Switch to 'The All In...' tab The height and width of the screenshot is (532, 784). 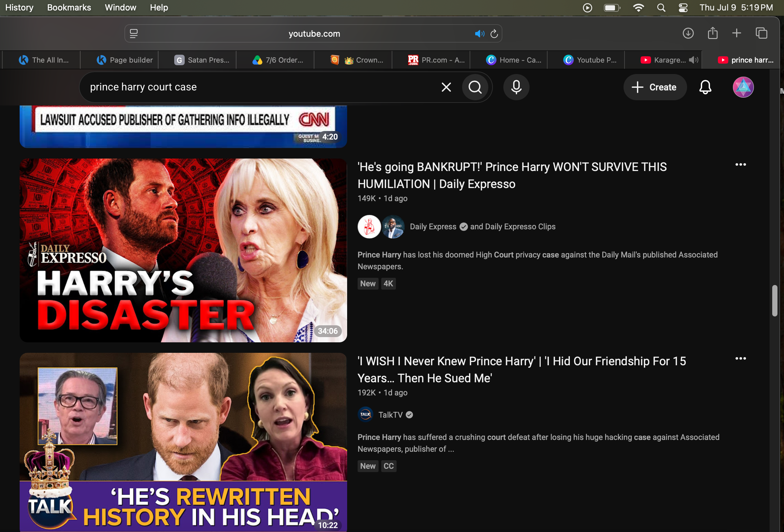click(42, 60)
